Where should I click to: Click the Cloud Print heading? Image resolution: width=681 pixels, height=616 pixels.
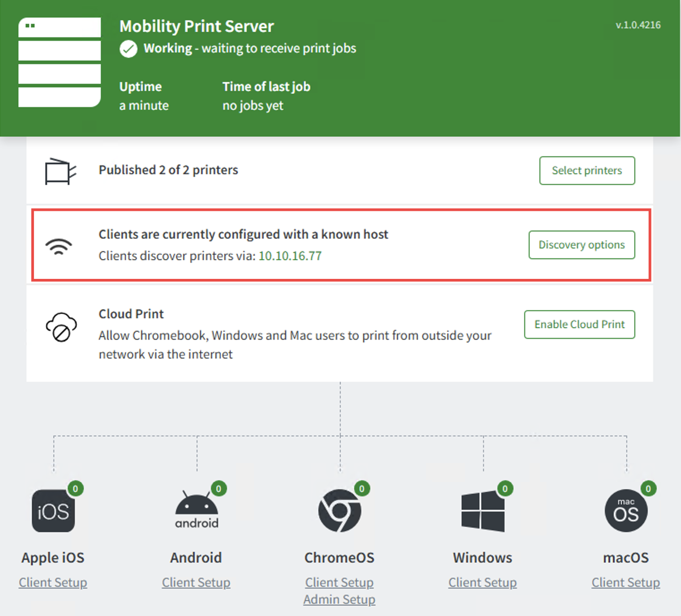pyautogui.click(x=131, y=314)
